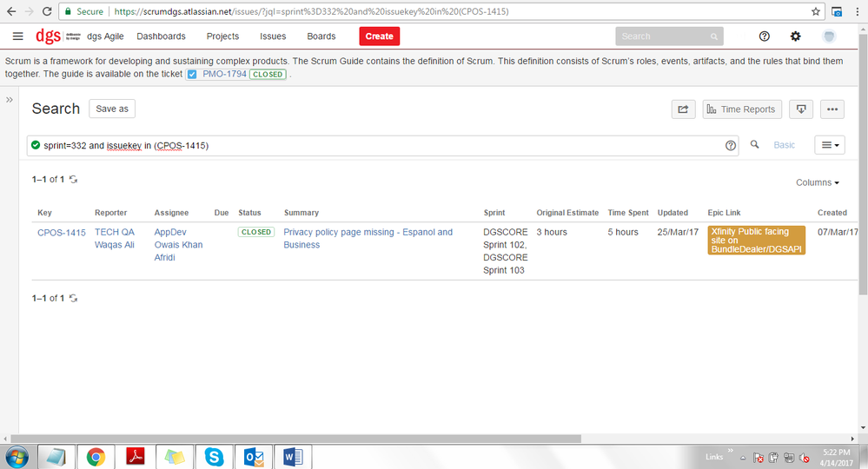Sort by Time Spent column header
The image size is (868, 469).
click(x=627, y=213)
